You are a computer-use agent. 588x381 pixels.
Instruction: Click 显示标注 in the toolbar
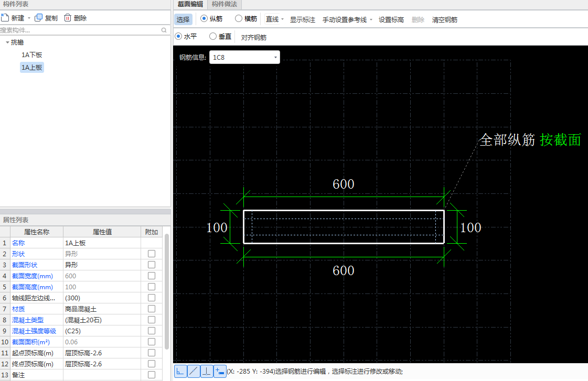coord(303,19)
